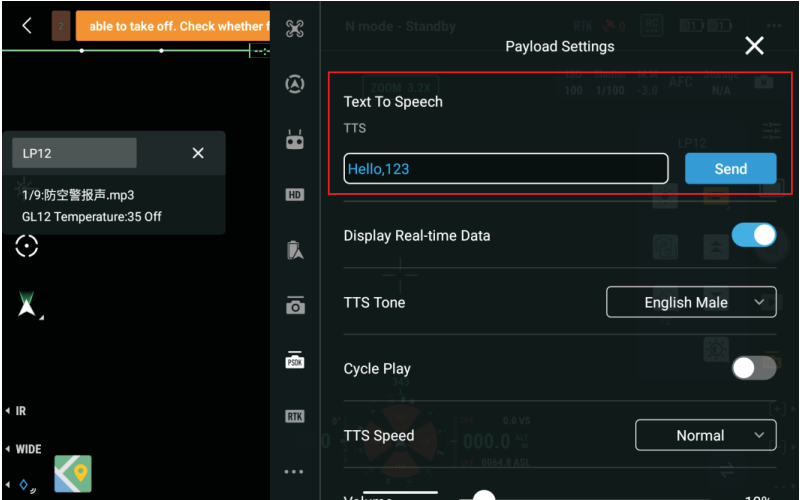Image resolution: width=800 pixels, height=500 pixels.
Task: Expand the WIDE camera view option
Action: point(23,449)
